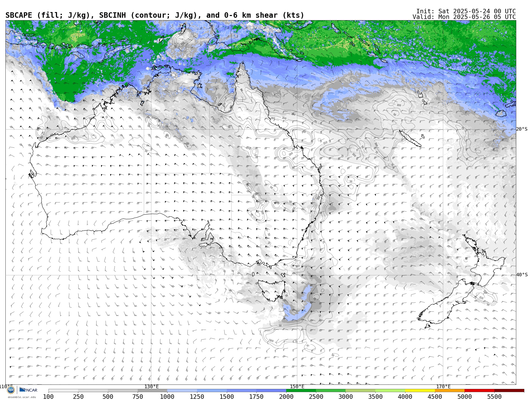Click the yellow 4000–4500 colorbar swatch

420,391
